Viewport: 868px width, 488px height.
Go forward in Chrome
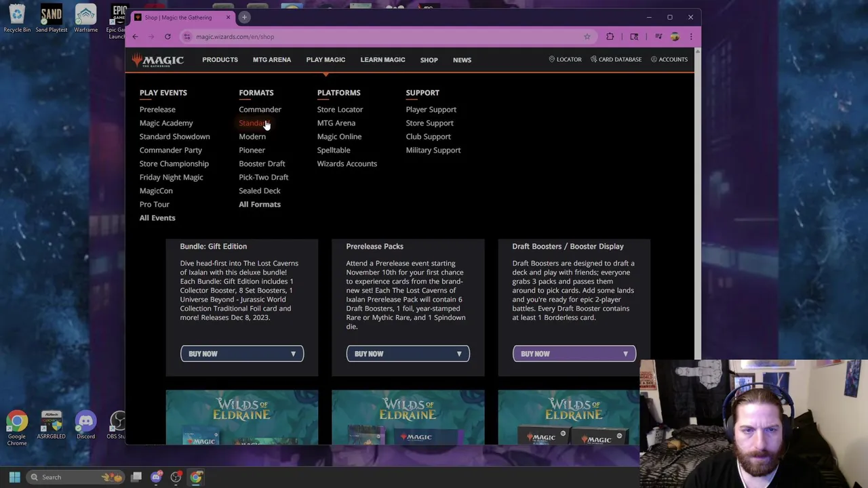[x=151, y=37]
